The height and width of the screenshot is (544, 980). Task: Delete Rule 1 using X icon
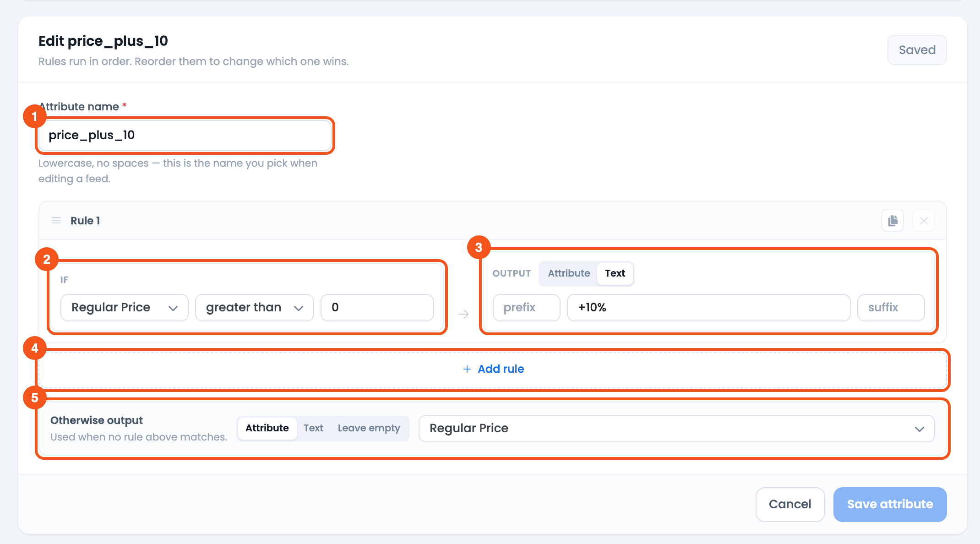coord(924,221)
